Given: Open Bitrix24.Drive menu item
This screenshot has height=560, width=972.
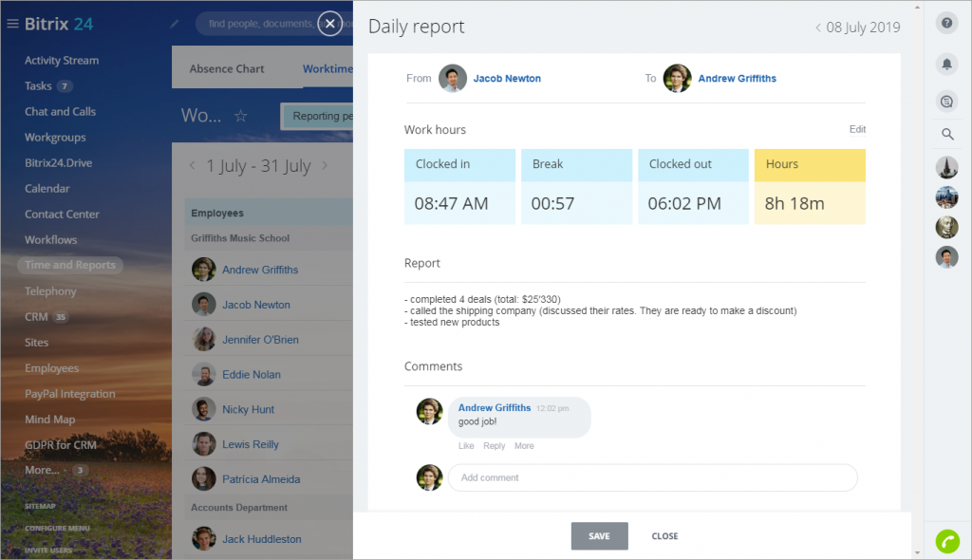Looking at the screenshot, I should (x=58, y=162).
